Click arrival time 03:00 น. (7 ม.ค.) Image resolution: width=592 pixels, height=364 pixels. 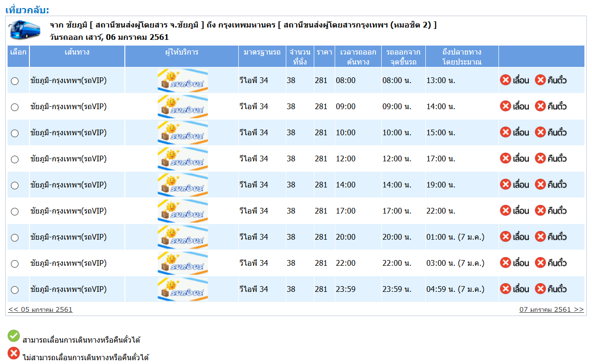pyautogui.click(x=455, y=263)
